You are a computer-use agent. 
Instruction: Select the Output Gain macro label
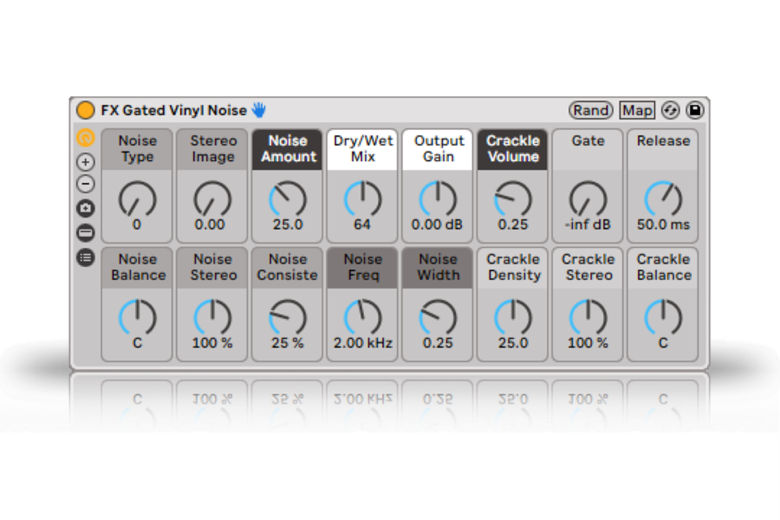pos(438,149)
